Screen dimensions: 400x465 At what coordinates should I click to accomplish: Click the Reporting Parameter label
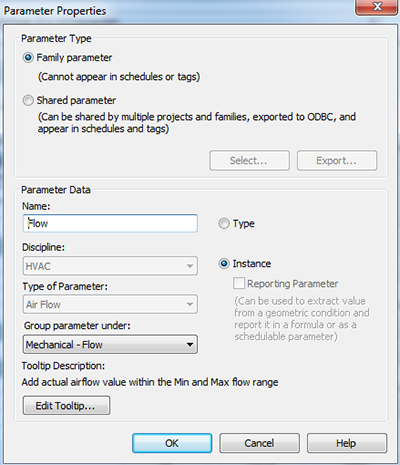click(292, 284)
